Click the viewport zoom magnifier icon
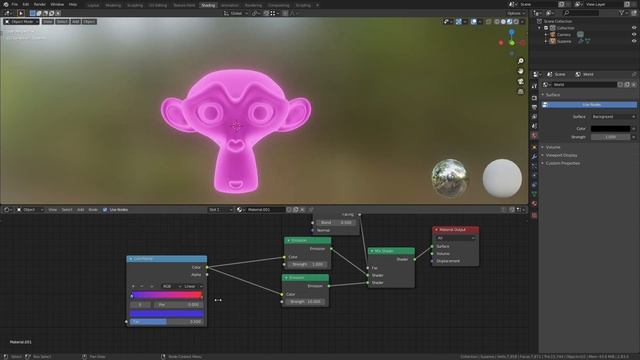The image size is (640, 360). (521, 61)
